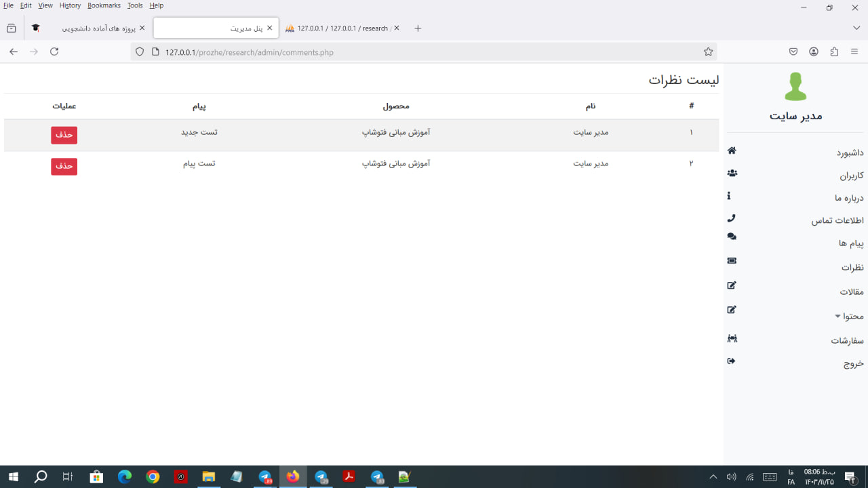Open the داشبورد sidebar link
The width and height of the screenshot is (868, 488).
[x=850, y=153]
